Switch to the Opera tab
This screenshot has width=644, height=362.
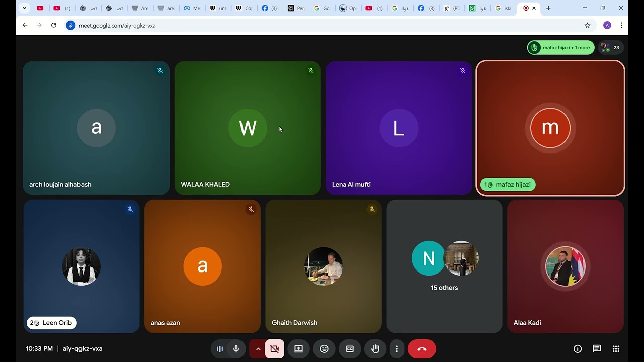[x=348, y=8]
